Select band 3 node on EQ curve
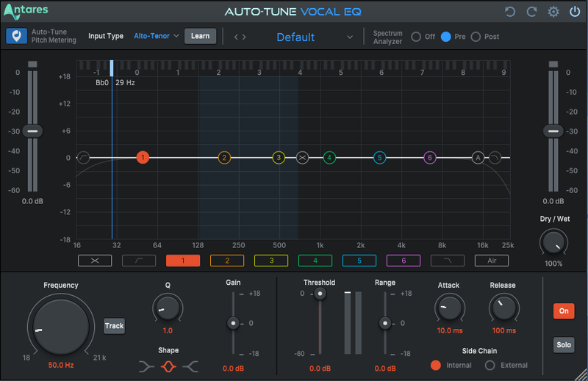 point(279,157)
